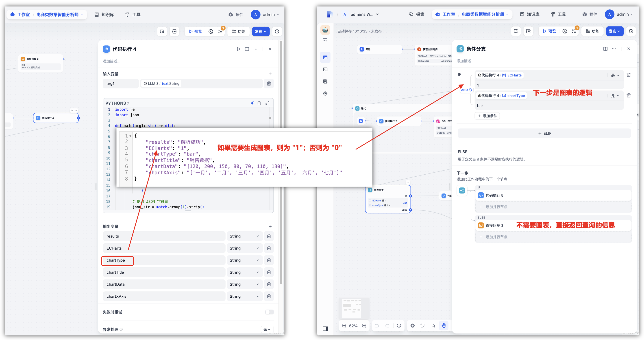Run the 代码执行 4 node with play icon
The width and height of the screenshot is (644, 342).
pyautogui.click(x=239, y=49)
